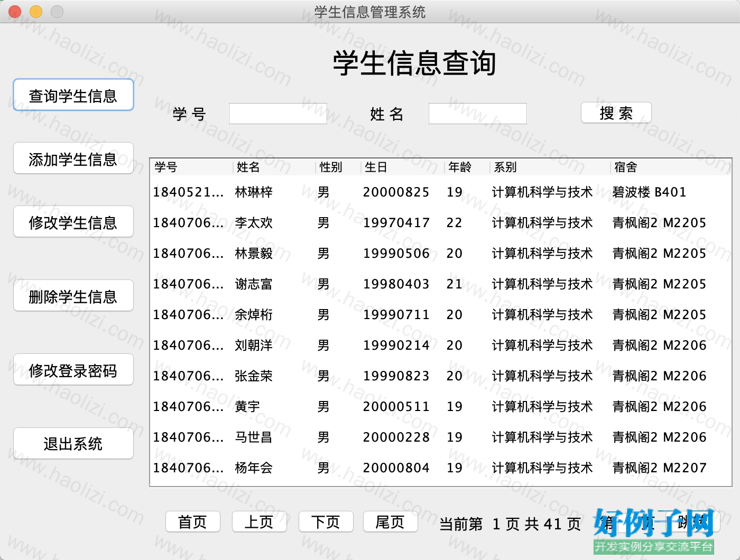Click the age 22 in 李太欢's row
The image size is (740, 560).
point(455,223)
